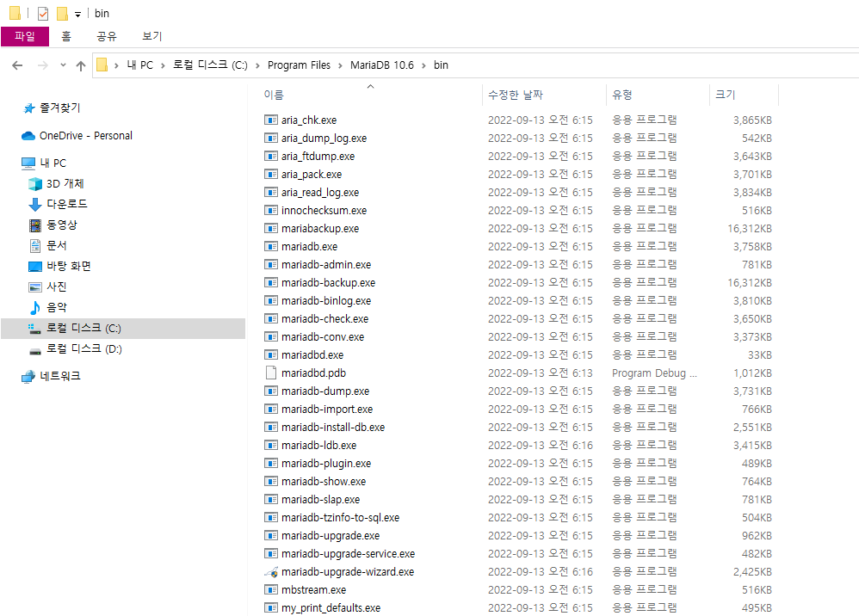Viewport: 859px width, 616px height.
Task: Select the my_print_defaults.exe file name
Action: (x=331, y=608)
